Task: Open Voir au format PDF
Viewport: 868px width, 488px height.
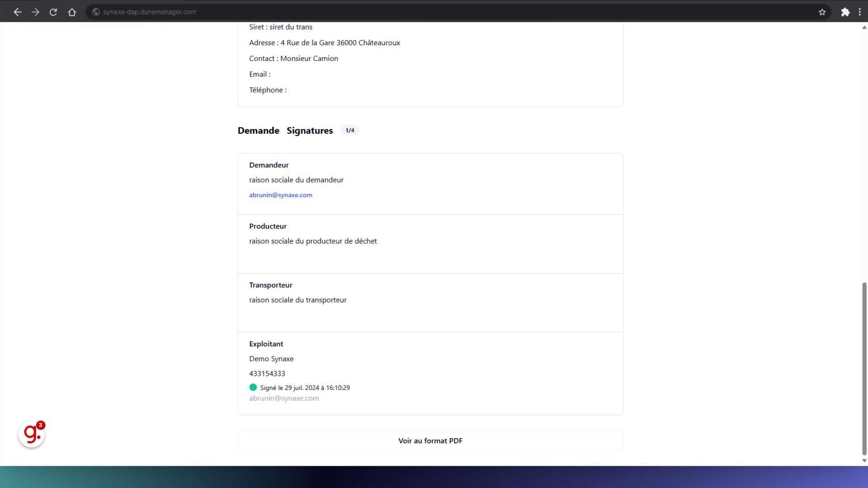Action: tap(430, 441)
